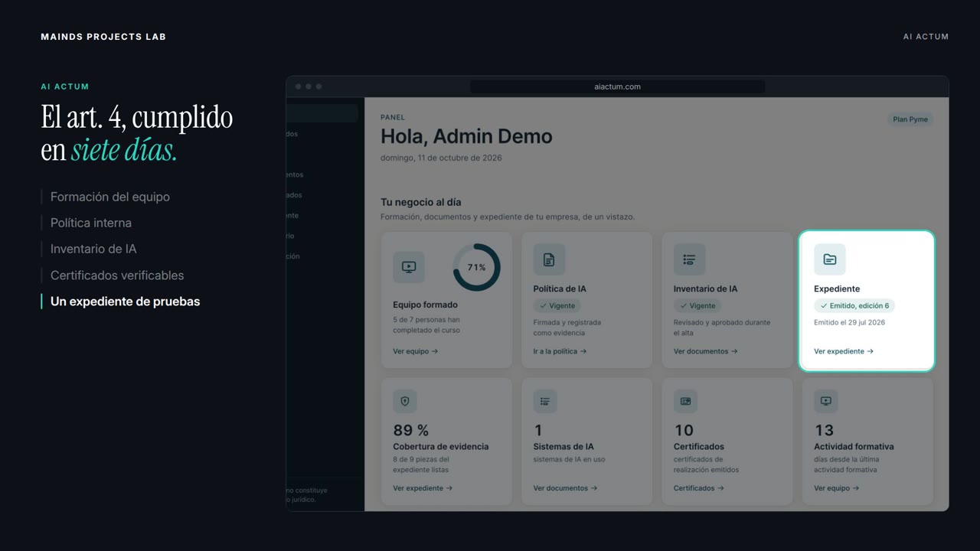Open 'Ver equipo' under Actividad formativa
Screen dimensions: 980x551
837,488
